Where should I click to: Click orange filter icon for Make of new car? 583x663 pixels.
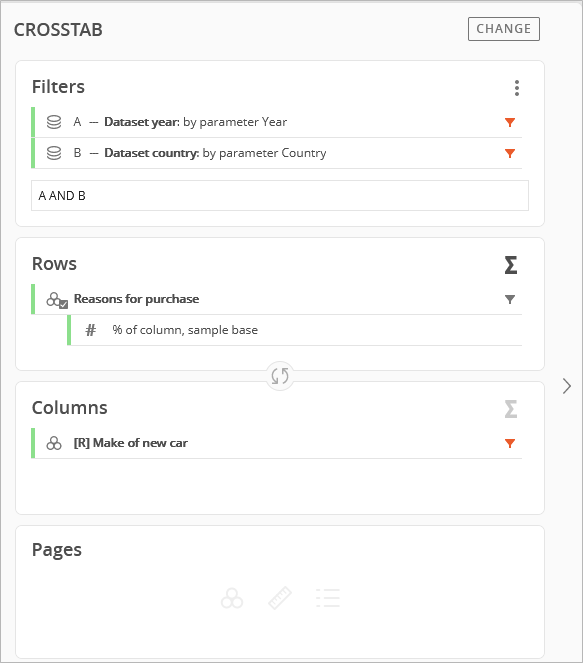[x=510, y=443]
